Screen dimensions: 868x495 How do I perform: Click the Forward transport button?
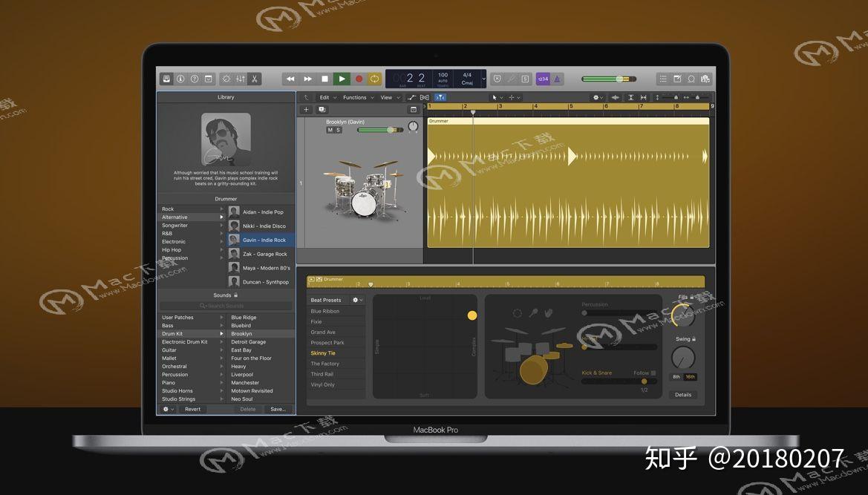point(308,79)
